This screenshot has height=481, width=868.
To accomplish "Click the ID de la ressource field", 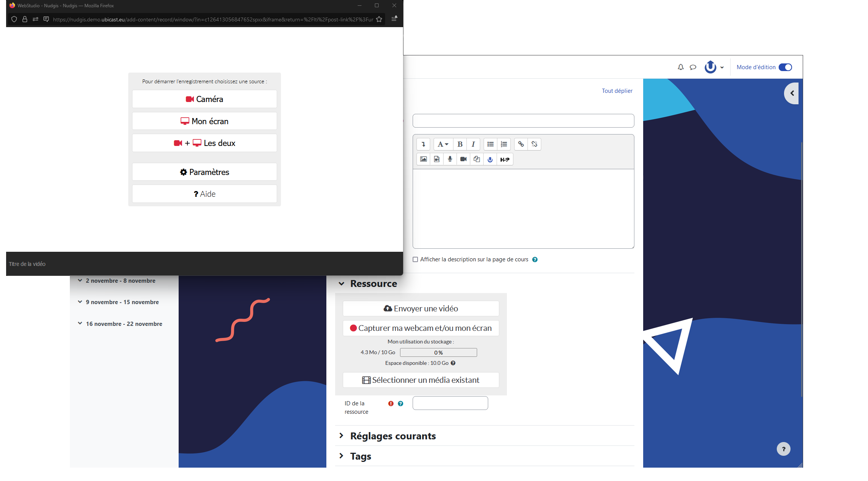I will click(x=450, y=403).
